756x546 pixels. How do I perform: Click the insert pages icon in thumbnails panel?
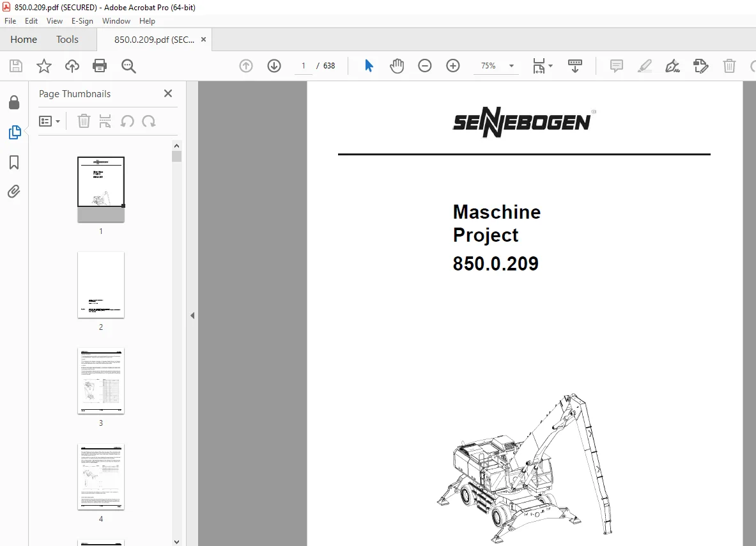(105, 121)
